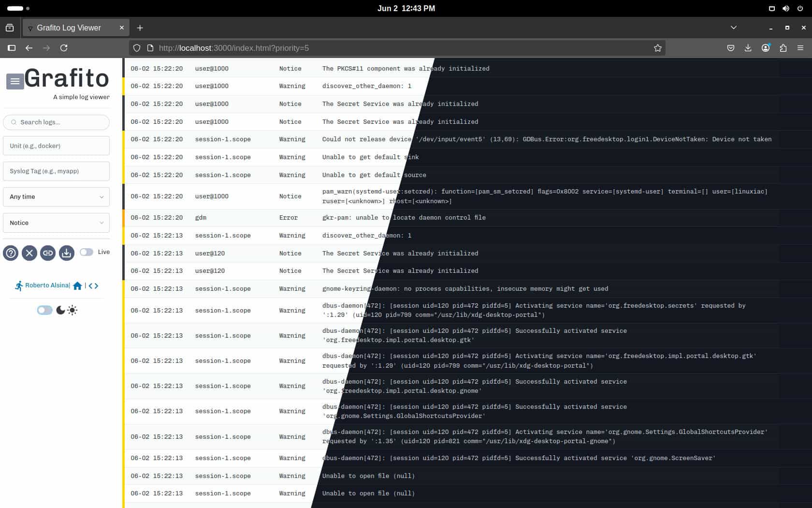
Task: Clear all filters using the X icon
Action: 29,253
